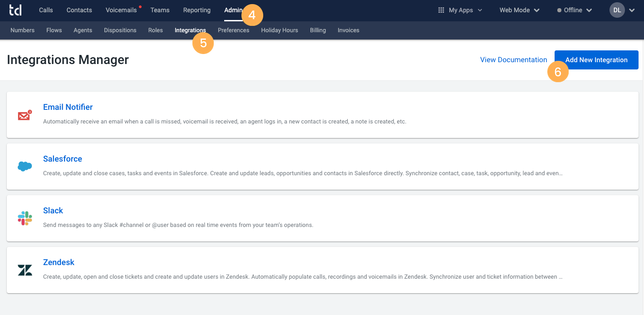The width and height of the screenshot is (644, 315).
Task: Change the Offline status dropdown
Action: pos(575,10)
